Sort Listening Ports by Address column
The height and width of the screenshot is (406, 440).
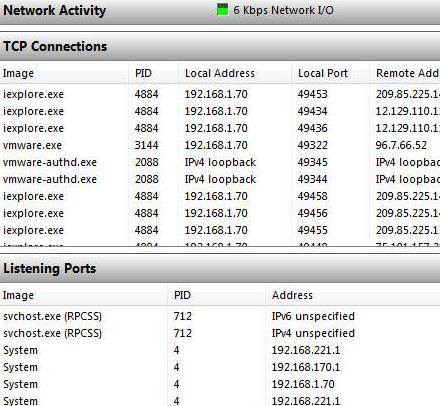pos(353,295)
